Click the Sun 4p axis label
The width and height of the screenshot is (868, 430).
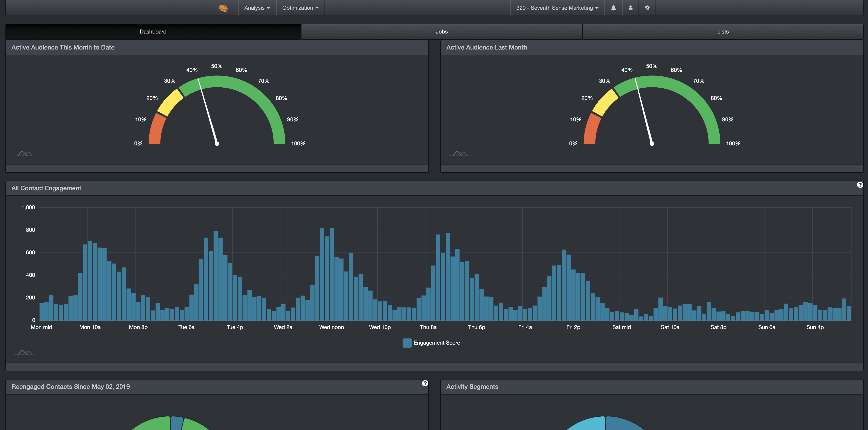pos(815,327)
